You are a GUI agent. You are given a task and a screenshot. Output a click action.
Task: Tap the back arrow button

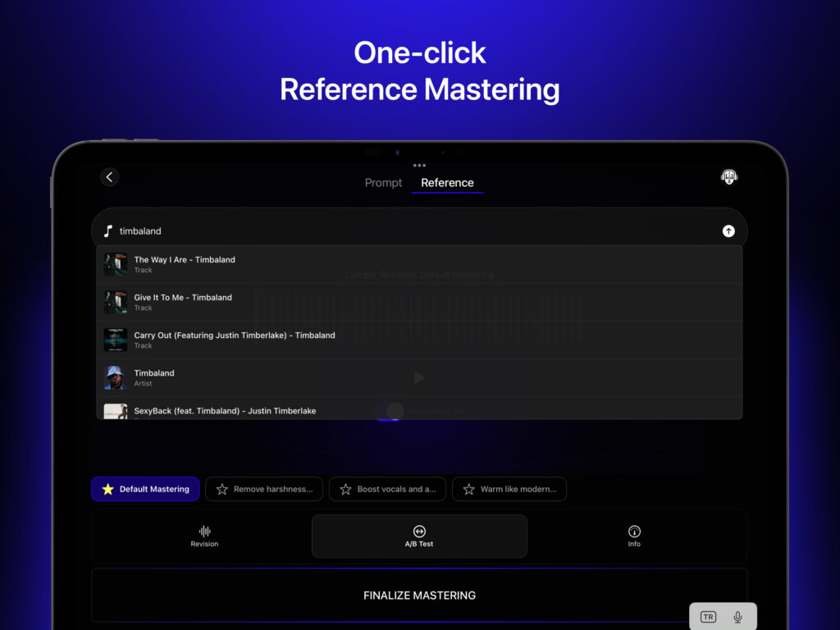[110, 177]
